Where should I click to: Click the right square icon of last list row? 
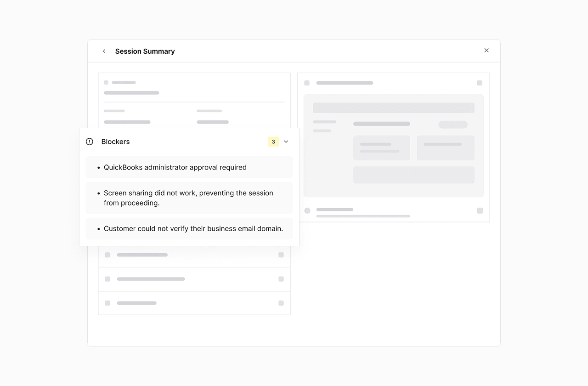coord(281,303)
